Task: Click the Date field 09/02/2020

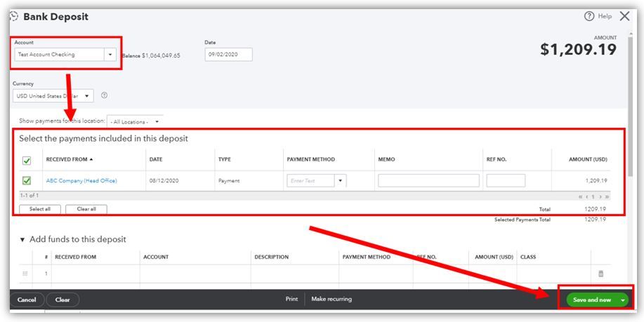Action: point(228,55)
